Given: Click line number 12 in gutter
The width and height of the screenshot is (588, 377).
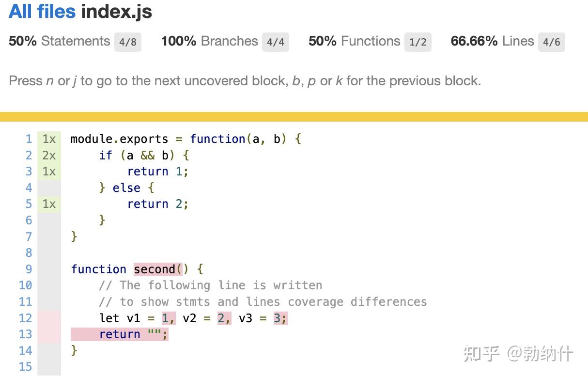Looking at the screenshot, I should tap(26, 318).
